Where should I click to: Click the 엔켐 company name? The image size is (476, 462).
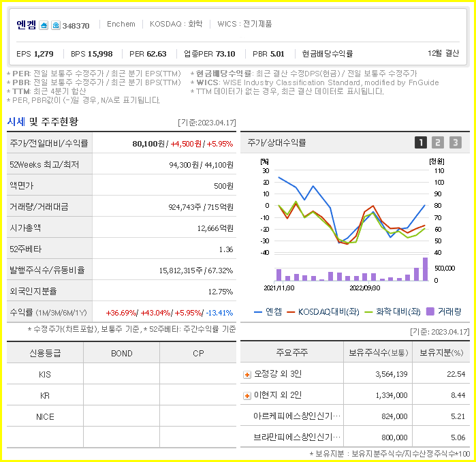coord(27,25)
